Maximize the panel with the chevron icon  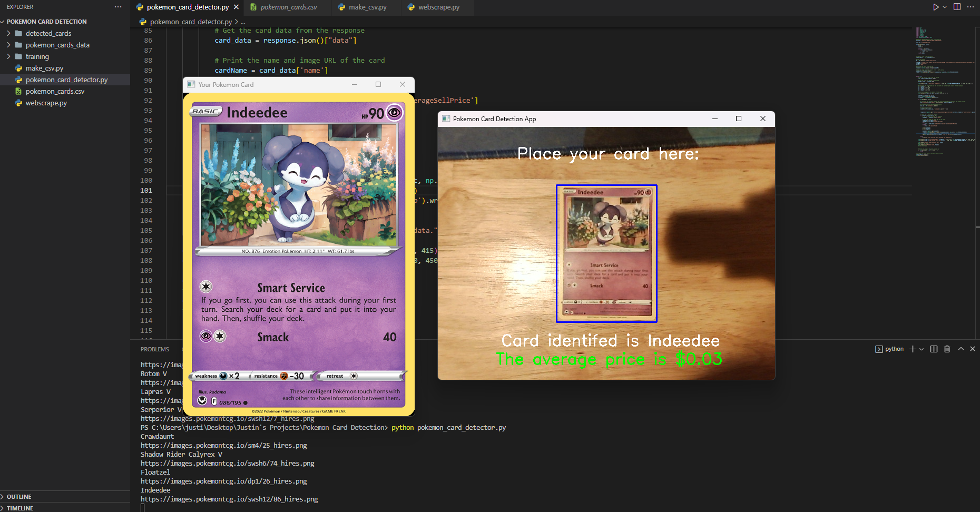pyautogui.click(x=961, y=349)
